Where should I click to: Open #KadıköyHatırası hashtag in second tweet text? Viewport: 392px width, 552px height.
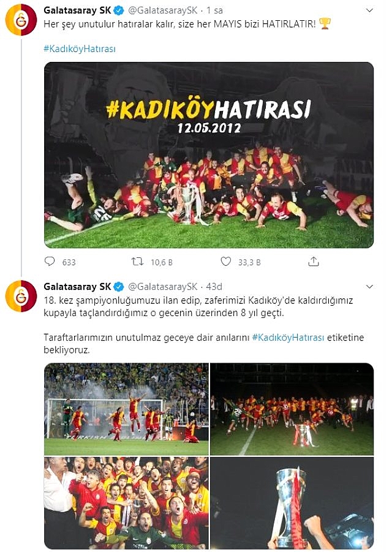click(x=288, y=338)
